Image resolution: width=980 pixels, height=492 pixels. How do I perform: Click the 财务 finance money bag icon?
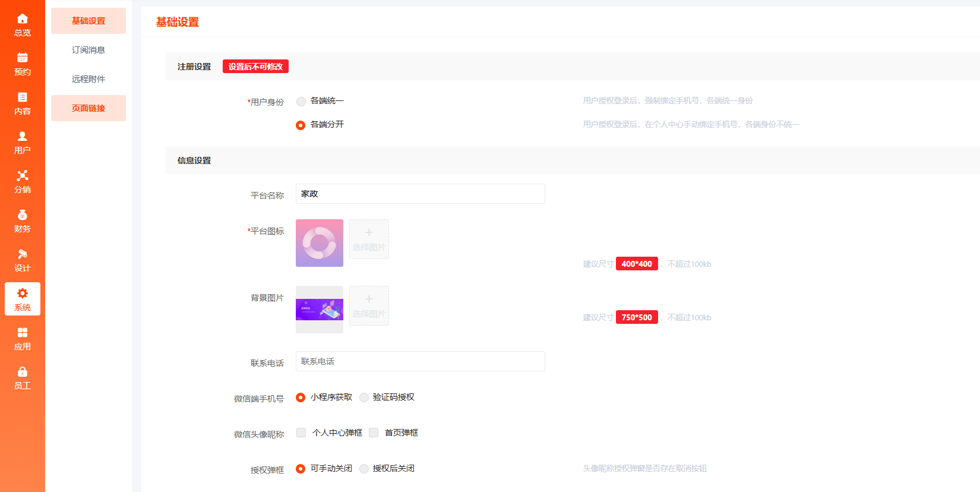point(23,215)
